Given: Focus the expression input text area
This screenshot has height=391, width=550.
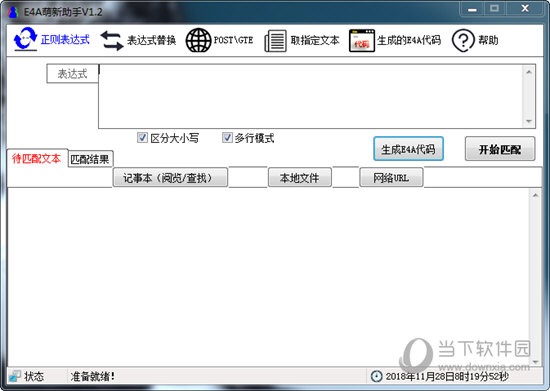Looking at the screenshot, I should pyautogui.click(x=311, y=96).
